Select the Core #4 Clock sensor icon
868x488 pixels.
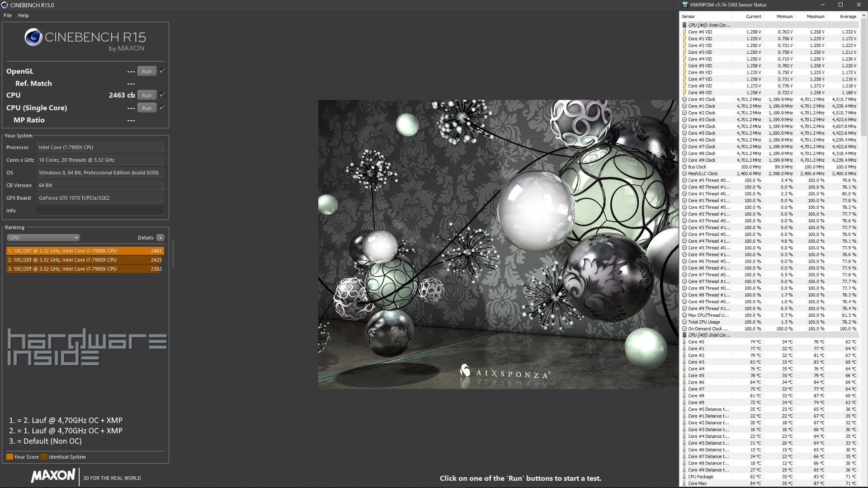tap(684, 127)
